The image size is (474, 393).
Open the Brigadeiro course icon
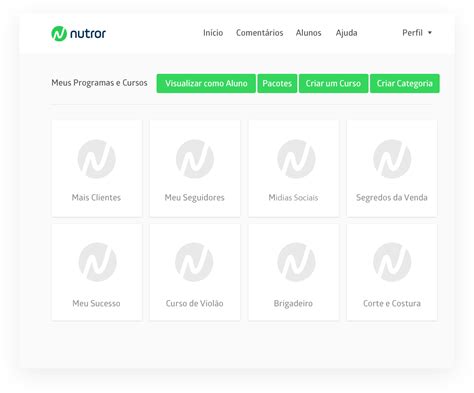(296, 262)
